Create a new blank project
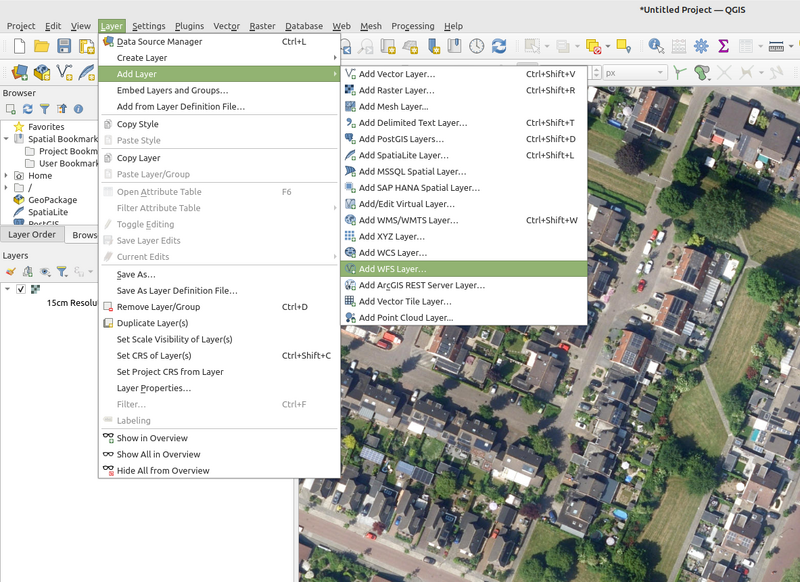Image resolution: width=800 pixels, height=582 pixels. pyautogui.click(x=20, y=44)
